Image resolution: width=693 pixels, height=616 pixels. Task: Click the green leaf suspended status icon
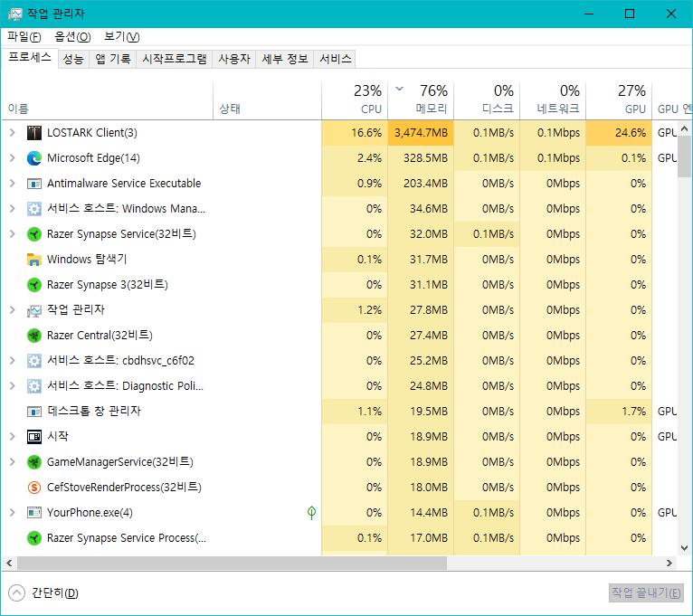[311, 513]
